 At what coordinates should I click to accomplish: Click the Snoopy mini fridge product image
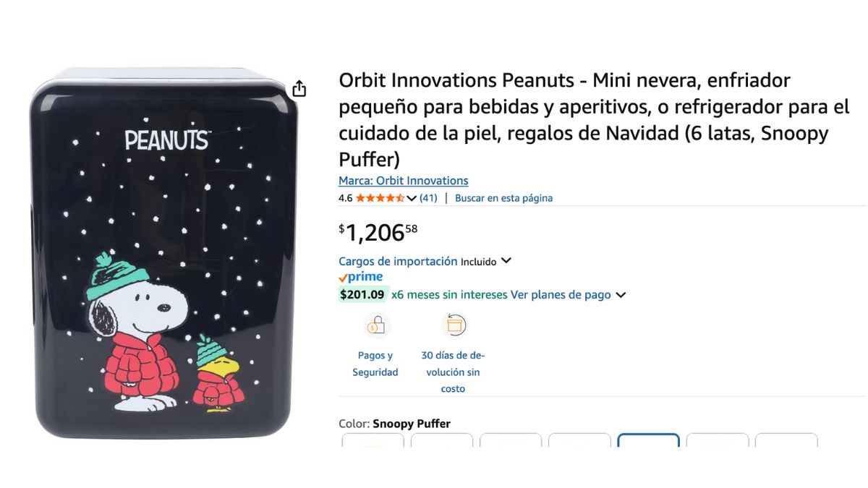pos(164,253)
